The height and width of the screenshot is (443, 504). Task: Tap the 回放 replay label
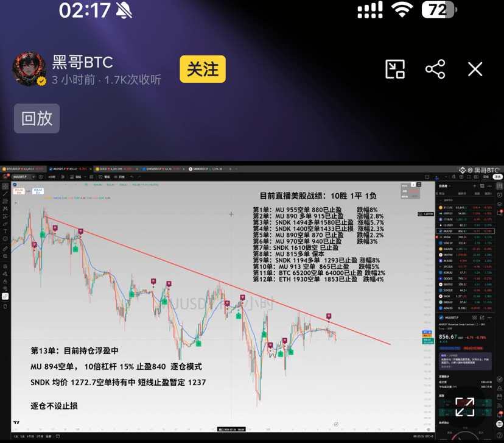tap(37, 118)
